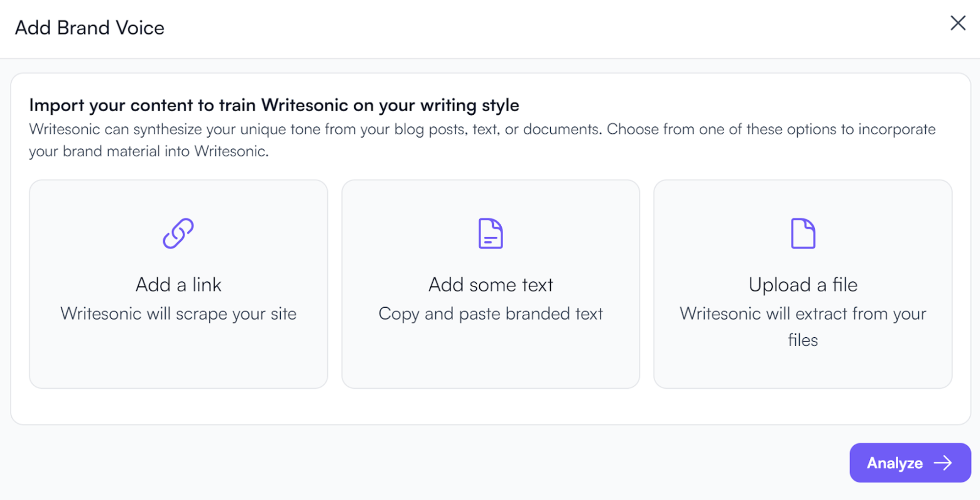
Task: Select the "Add a link" heading
Action: (178, 285)
